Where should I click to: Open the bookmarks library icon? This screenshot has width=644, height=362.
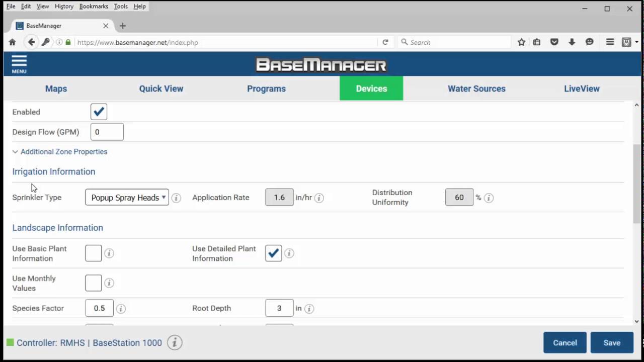pyautogui.click(x=537, y=42)
